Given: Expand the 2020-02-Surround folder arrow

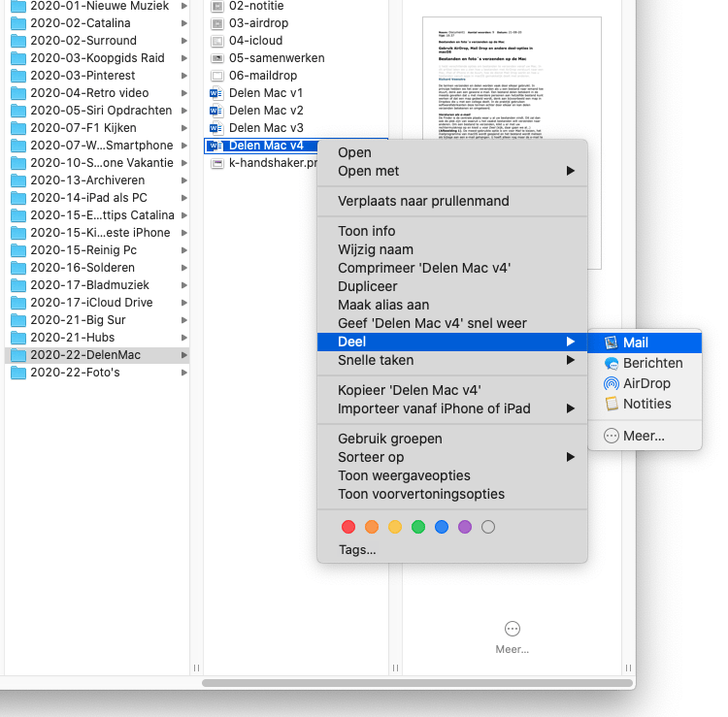Looking at the screenshot, I should 183,41.
